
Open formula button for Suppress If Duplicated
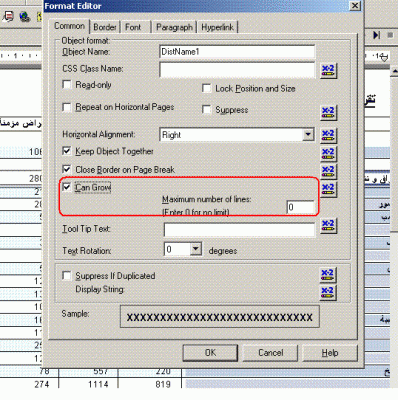328,275
